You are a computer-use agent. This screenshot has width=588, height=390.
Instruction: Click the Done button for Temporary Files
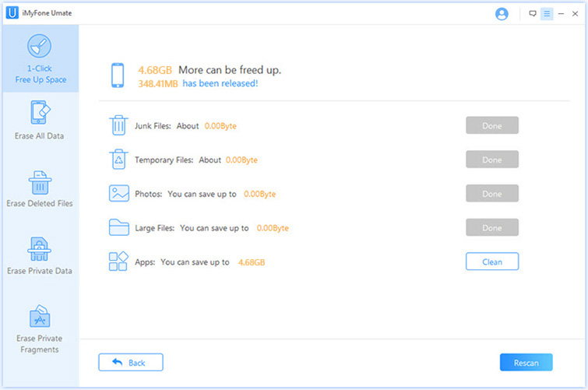click(x=492, y=160)
